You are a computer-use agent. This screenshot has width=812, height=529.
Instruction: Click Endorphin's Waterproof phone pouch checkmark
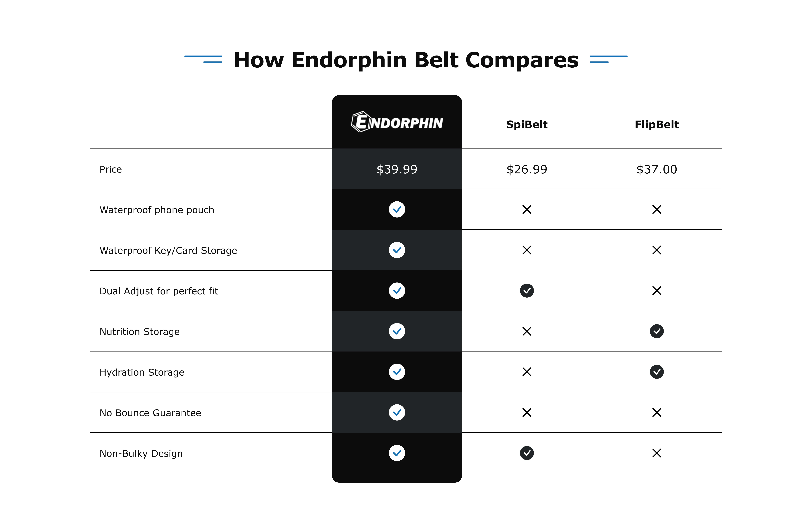[397, 209]
